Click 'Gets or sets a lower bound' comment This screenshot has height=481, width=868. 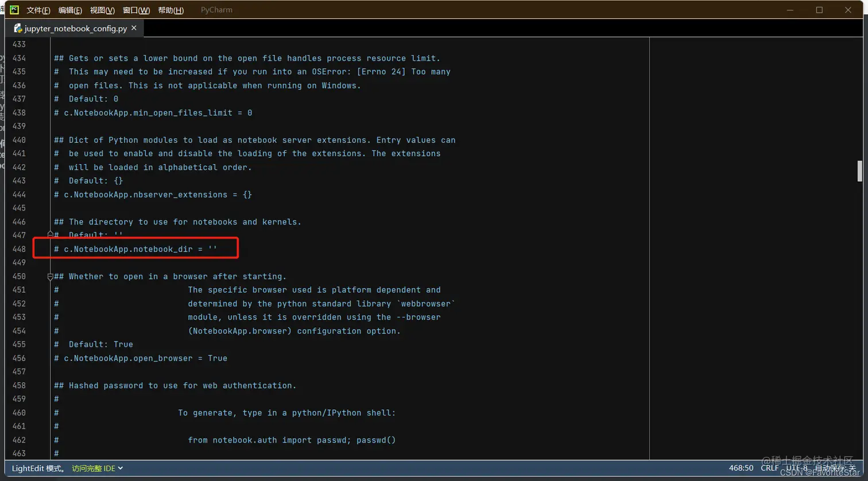(247, 58)
